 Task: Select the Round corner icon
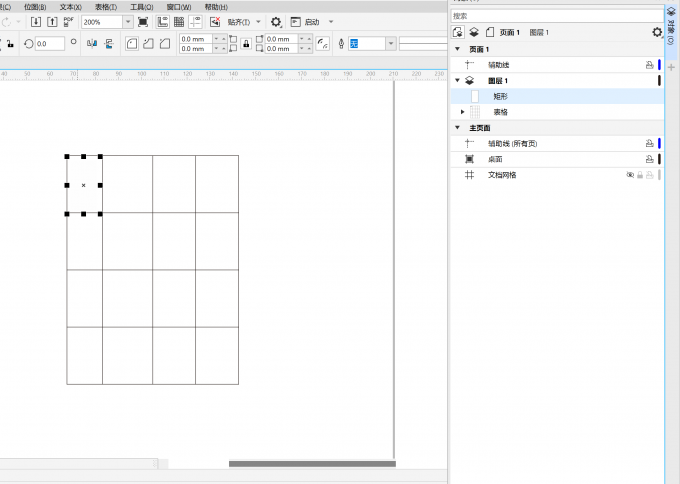(x=132, y=43)
